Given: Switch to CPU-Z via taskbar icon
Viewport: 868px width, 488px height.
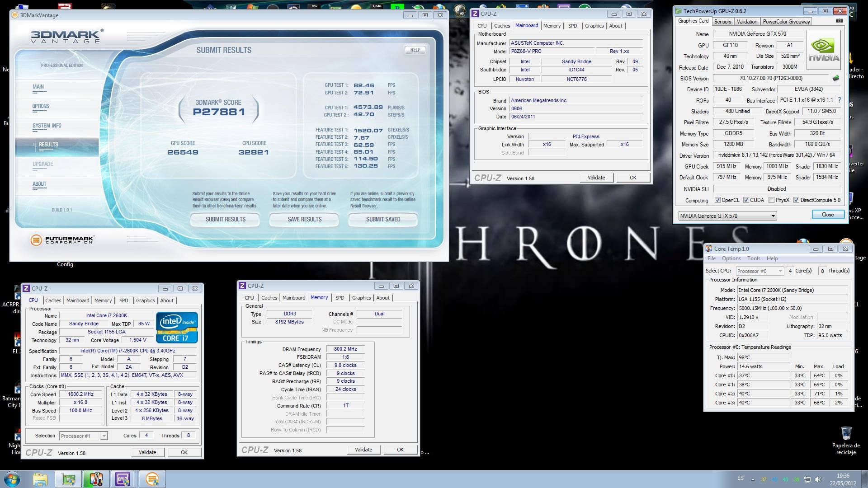Looking at the screenshot, I should 123,479.
